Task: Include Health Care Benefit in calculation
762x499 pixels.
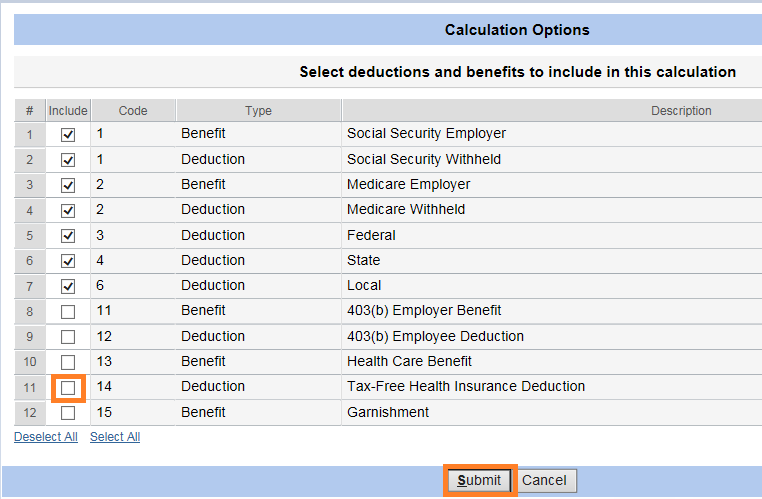Action: (68, 362)
